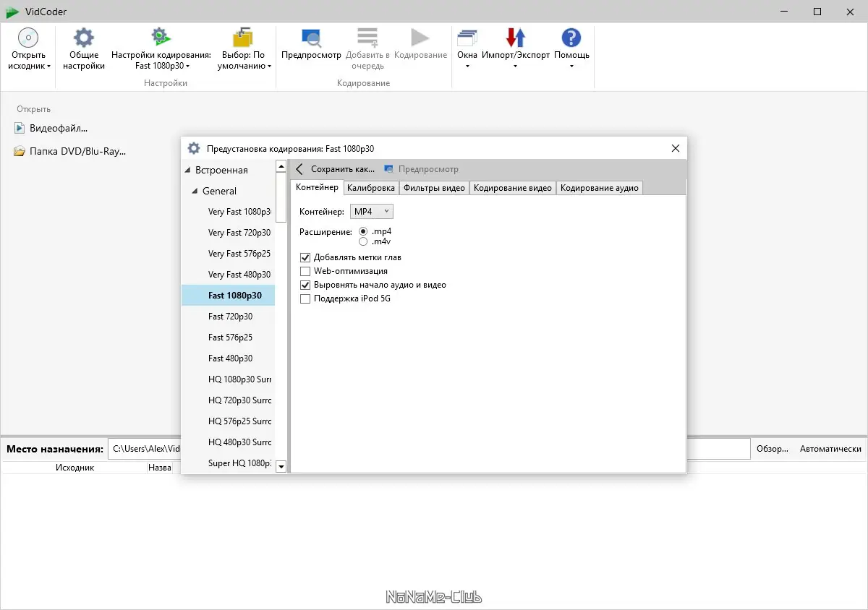Click the Исходник column header
Viewport: 868px width, 610px height.
75,468
